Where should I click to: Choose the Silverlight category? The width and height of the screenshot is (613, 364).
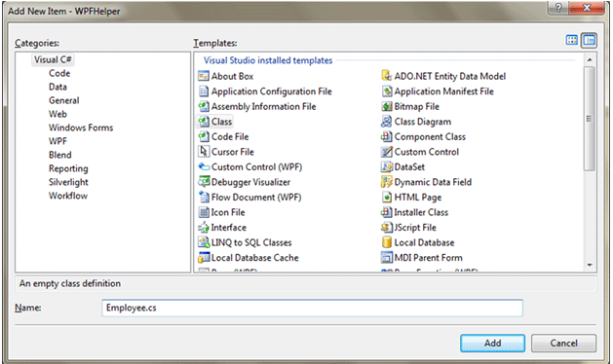pyautogui.click(x=68, y=182)
